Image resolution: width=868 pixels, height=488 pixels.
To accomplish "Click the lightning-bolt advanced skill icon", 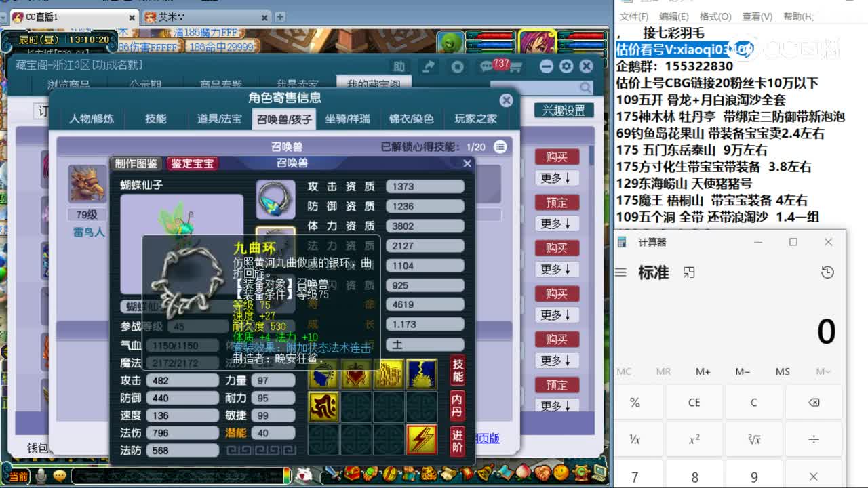I will pos(421,439).
